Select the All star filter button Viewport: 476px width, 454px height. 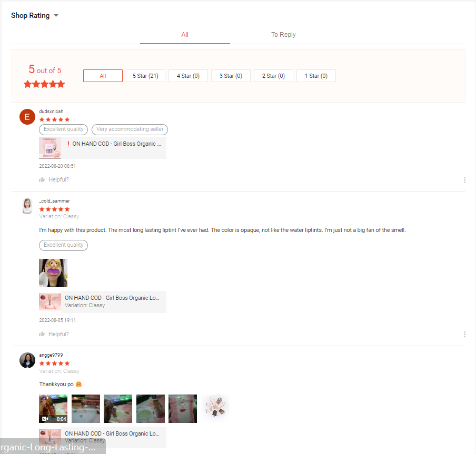pyautogui.click(x=103, y=76)
